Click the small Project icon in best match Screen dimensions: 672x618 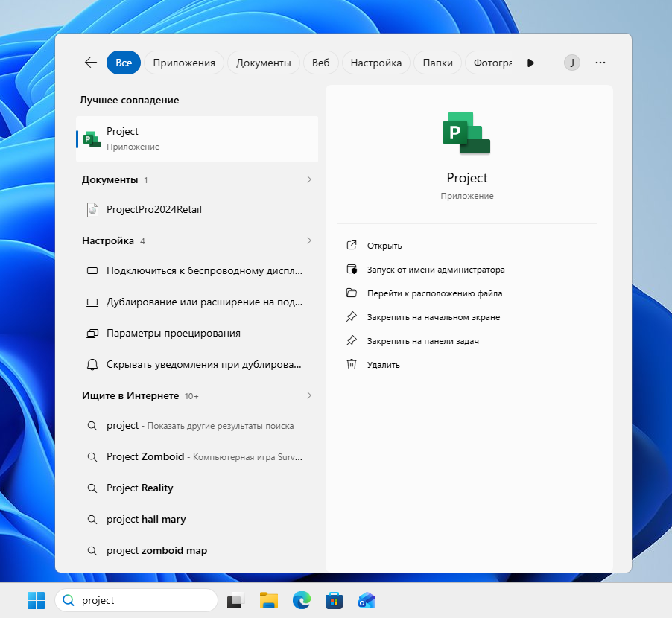92,139
